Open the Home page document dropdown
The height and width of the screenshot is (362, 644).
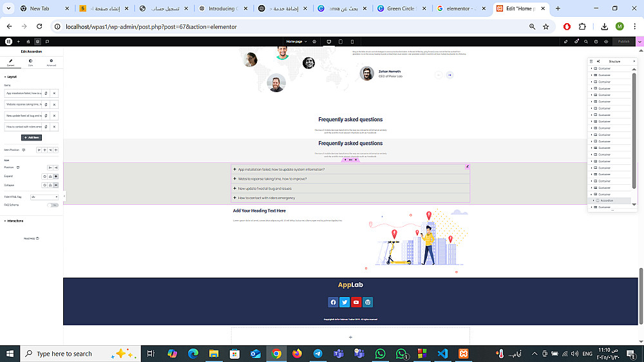(296, 41)
